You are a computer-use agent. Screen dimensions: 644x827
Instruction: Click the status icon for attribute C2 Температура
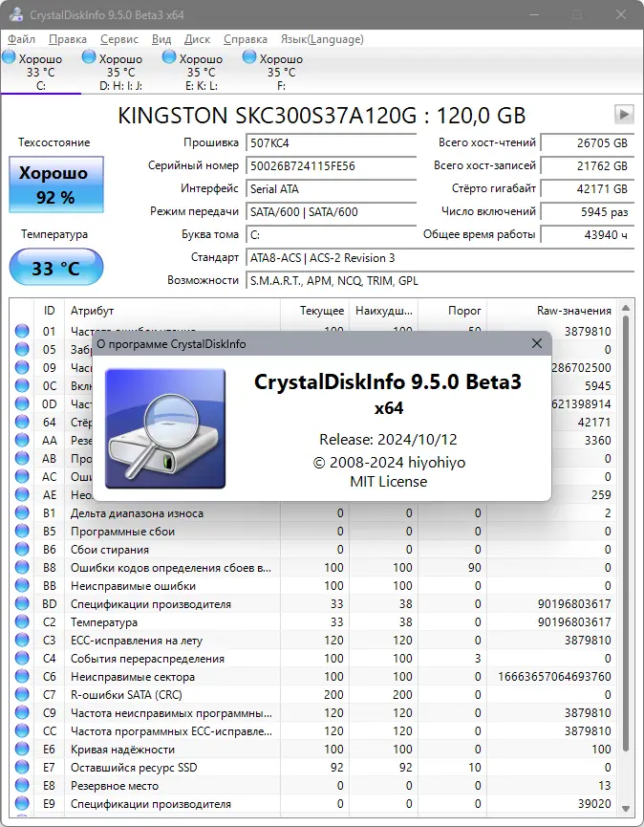[22, 622]
